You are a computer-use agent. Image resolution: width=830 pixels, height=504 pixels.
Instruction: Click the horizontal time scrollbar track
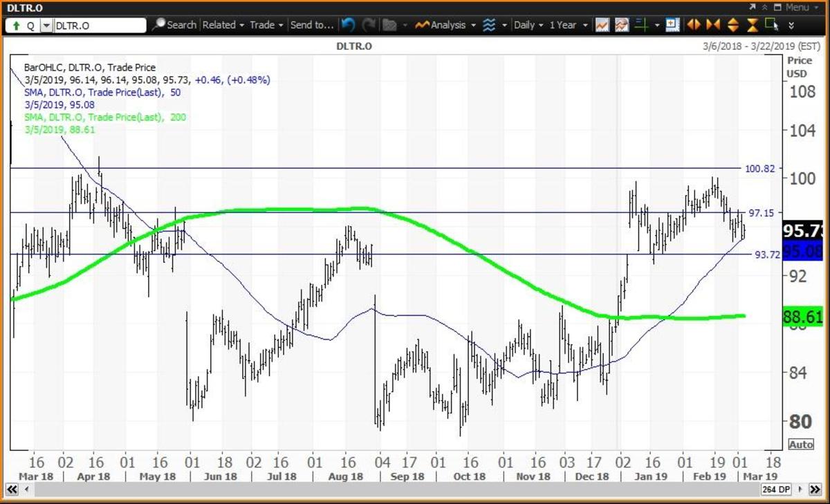coord(387,489)
